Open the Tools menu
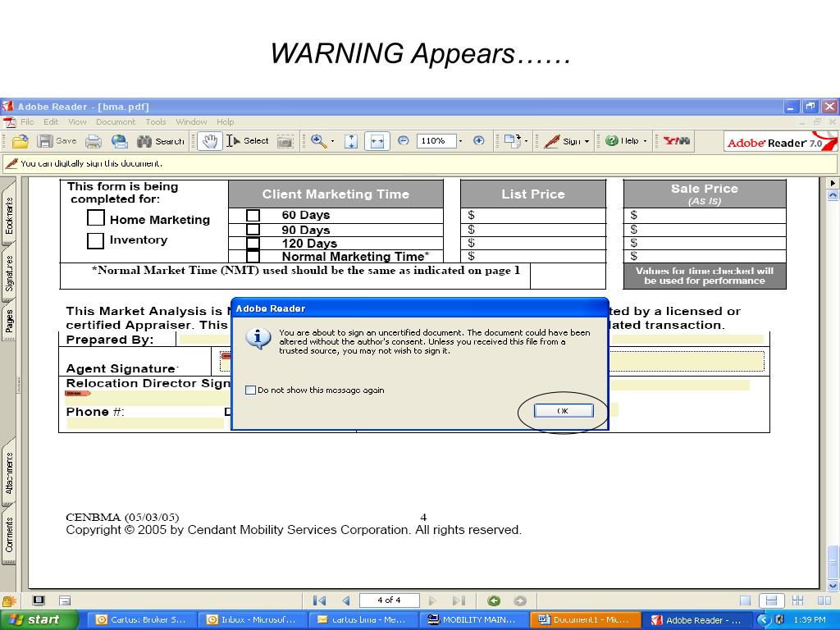The image size is (840, 630). tap(156, 122)
